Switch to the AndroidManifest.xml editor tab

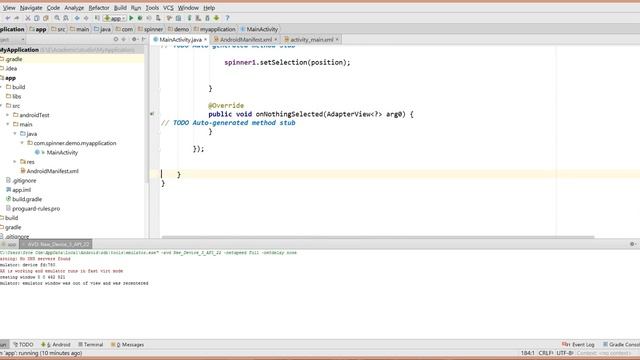pos(245,40)
